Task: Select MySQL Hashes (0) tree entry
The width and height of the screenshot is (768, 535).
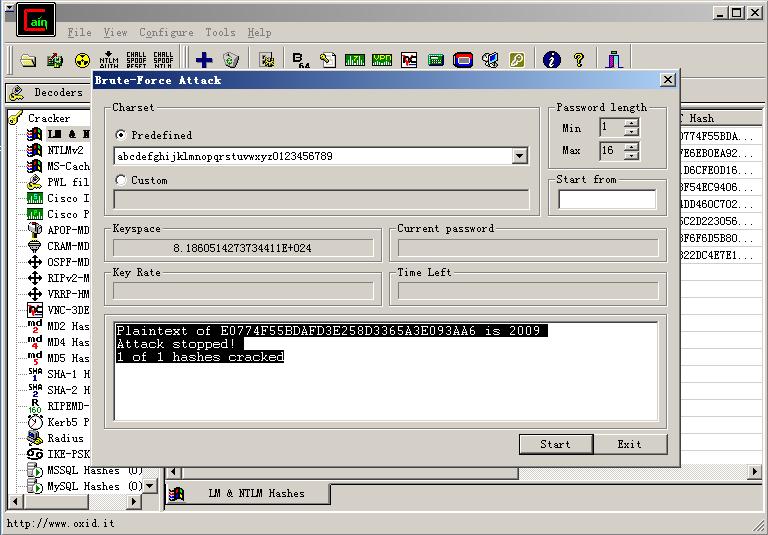Action: click(95, 486)
